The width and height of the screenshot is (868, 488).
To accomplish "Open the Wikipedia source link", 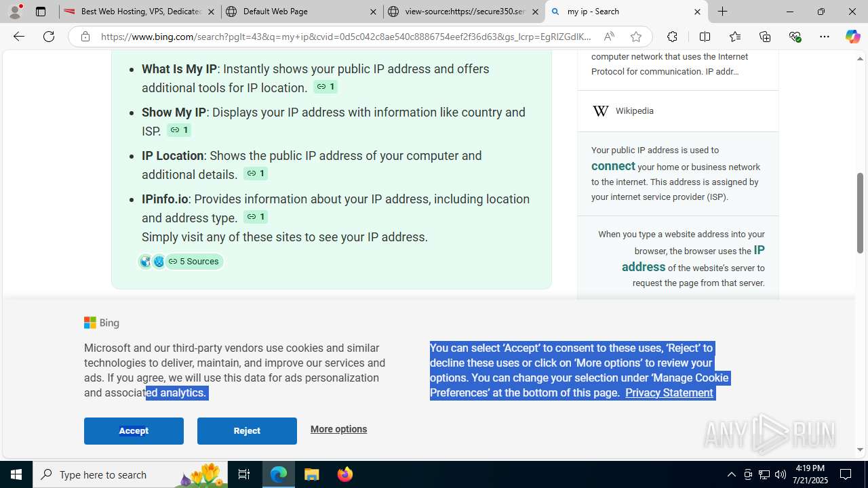I will 635,111.
